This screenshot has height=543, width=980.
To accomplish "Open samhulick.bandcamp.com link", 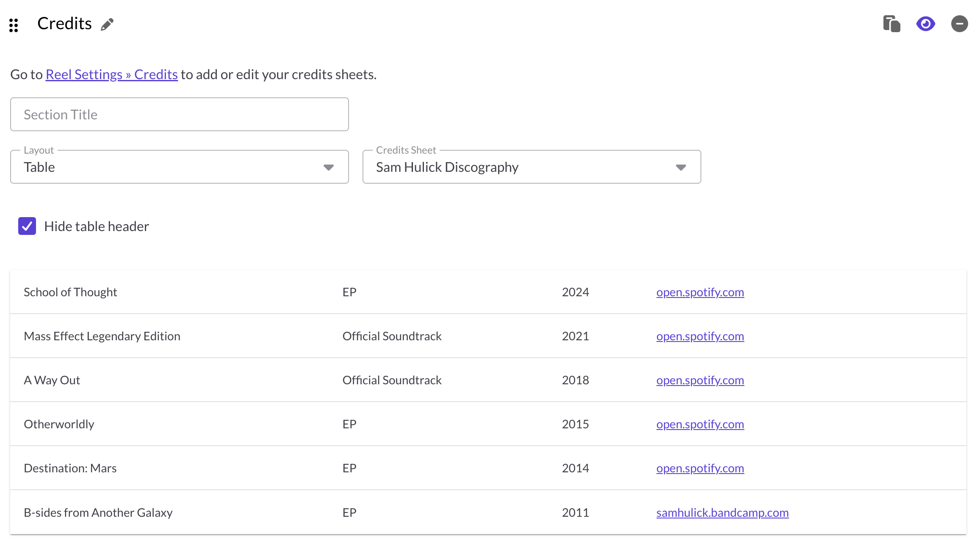I will tap(722, 513).
